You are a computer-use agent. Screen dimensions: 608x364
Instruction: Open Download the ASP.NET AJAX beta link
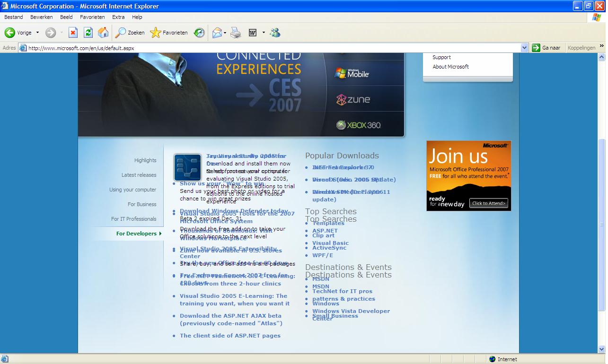coord(231,320)
